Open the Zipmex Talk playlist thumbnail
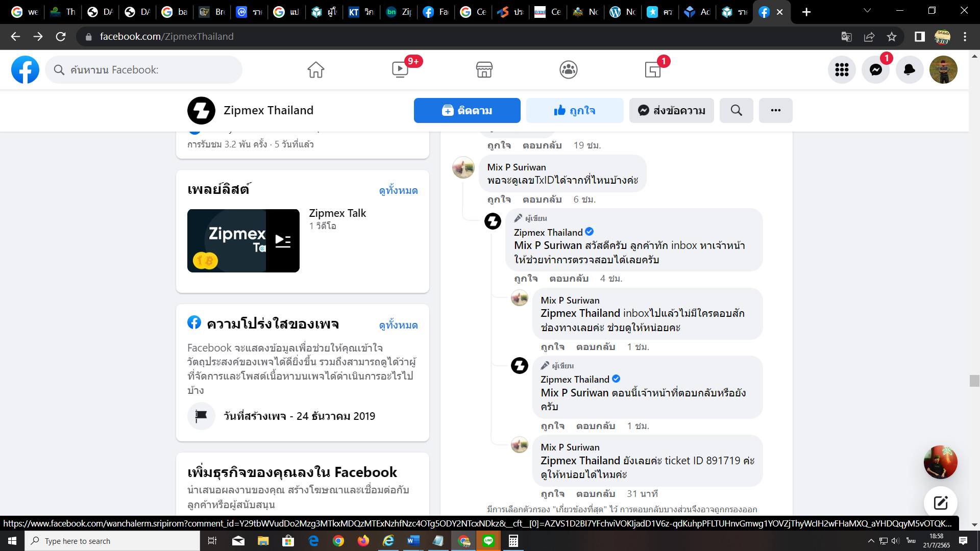 243,241
